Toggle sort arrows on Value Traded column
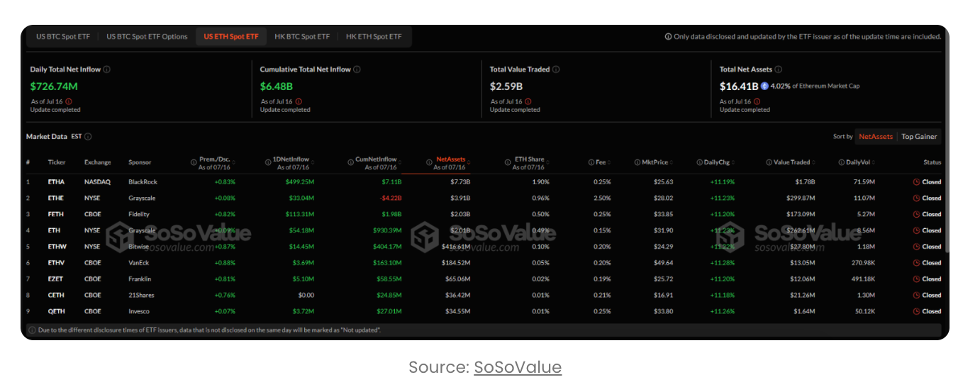Image resolution: width=980 pixels, height=387 pixels. 813,163
